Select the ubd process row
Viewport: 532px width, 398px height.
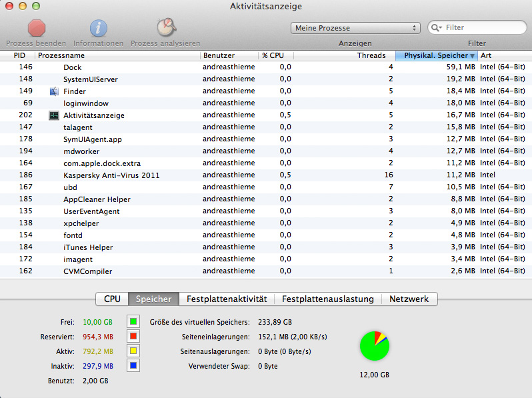266,187
